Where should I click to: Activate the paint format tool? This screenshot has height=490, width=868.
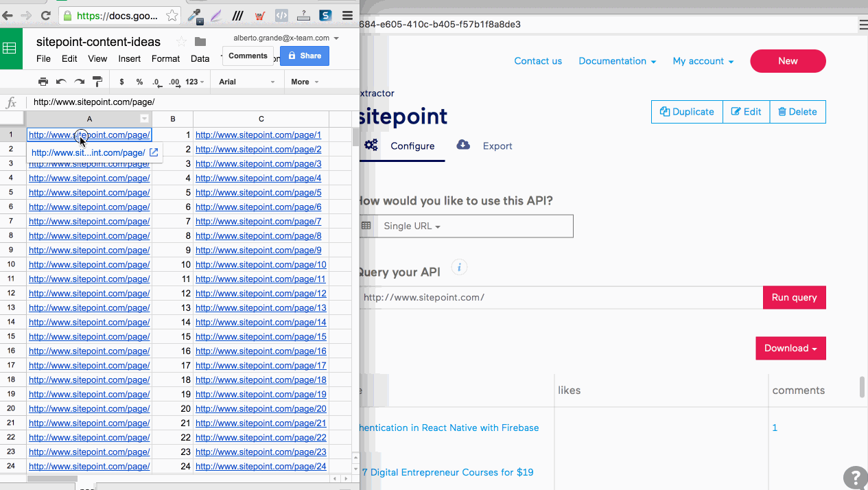coord(97,82)
